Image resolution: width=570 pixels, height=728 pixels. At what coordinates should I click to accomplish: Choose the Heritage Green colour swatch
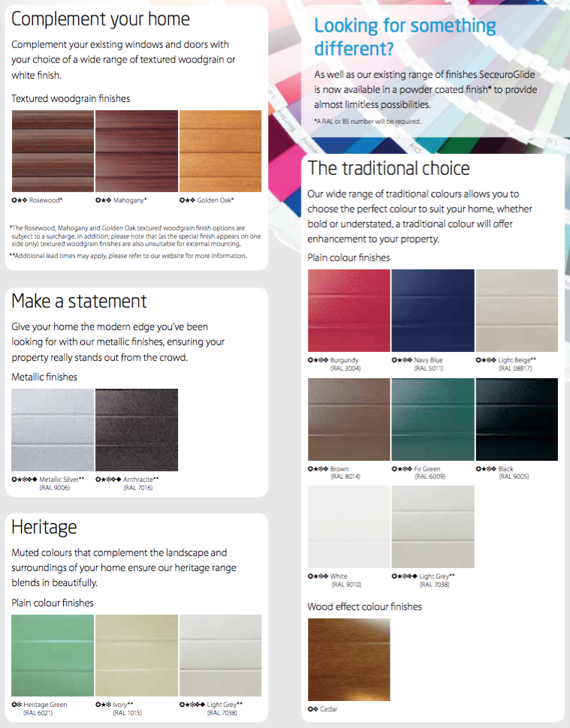point(53,655)
